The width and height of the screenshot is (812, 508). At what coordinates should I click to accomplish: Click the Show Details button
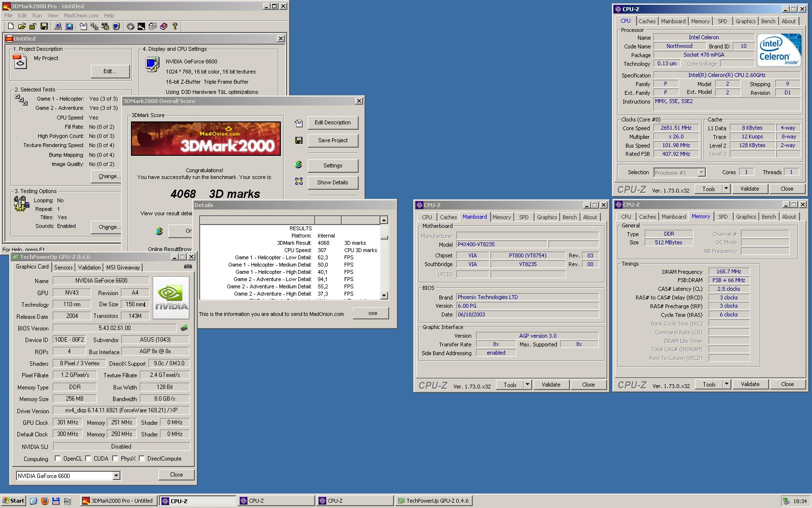point(333,182)
